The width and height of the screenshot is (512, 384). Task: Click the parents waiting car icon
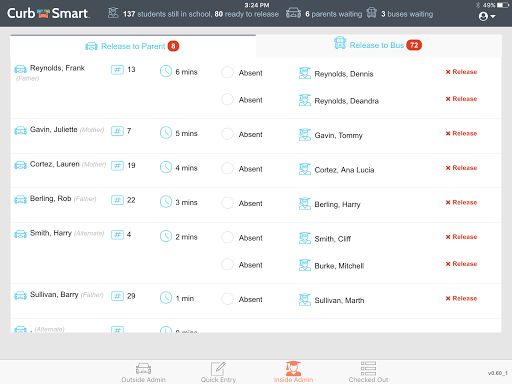tap(293, 13)
